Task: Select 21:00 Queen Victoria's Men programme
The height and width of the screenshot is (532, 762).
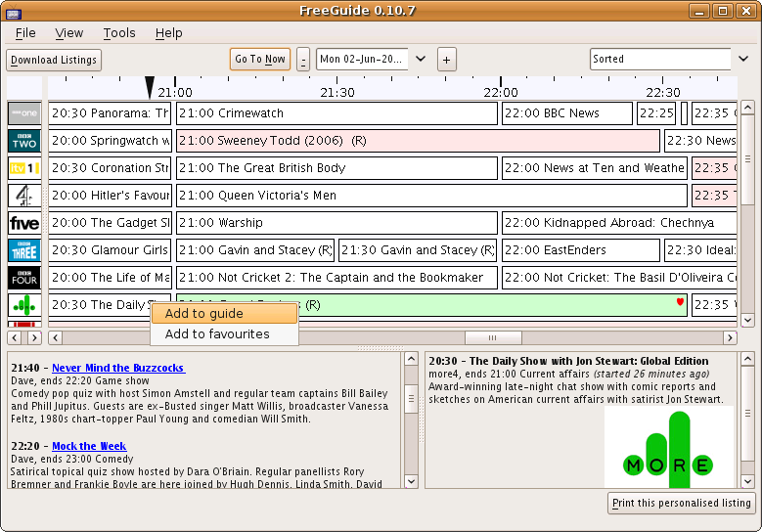Action: [x=431, y=196]
